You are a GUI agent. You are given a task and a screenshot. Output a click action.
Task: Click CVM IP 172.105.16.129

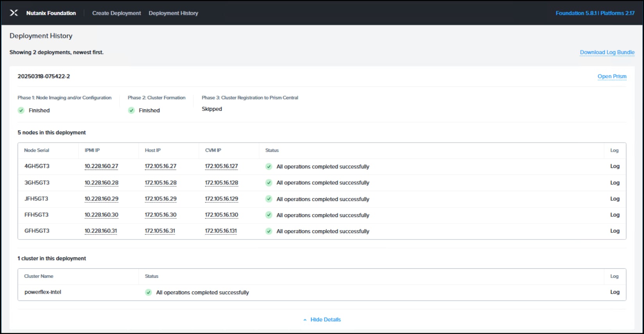tap(222, 199)
